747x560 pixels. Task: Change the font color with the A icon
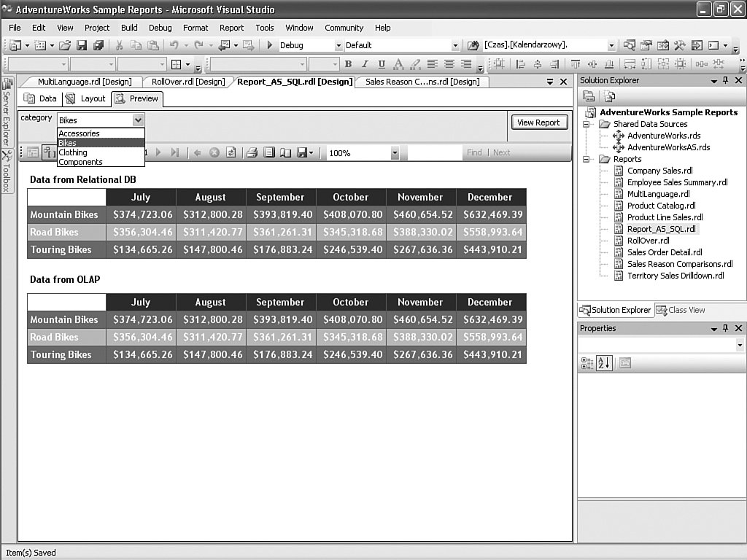(x=398, y=64)
